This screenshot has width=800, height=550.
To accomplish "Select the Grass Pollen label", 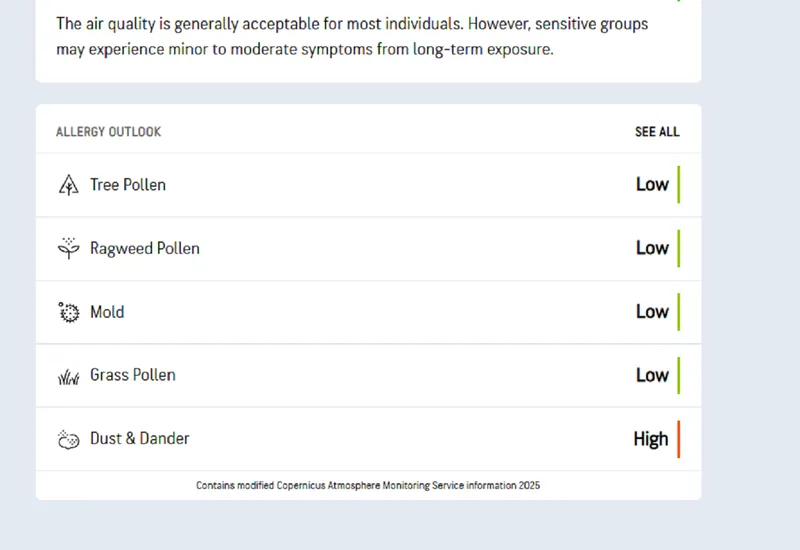I will coord(133,375).
